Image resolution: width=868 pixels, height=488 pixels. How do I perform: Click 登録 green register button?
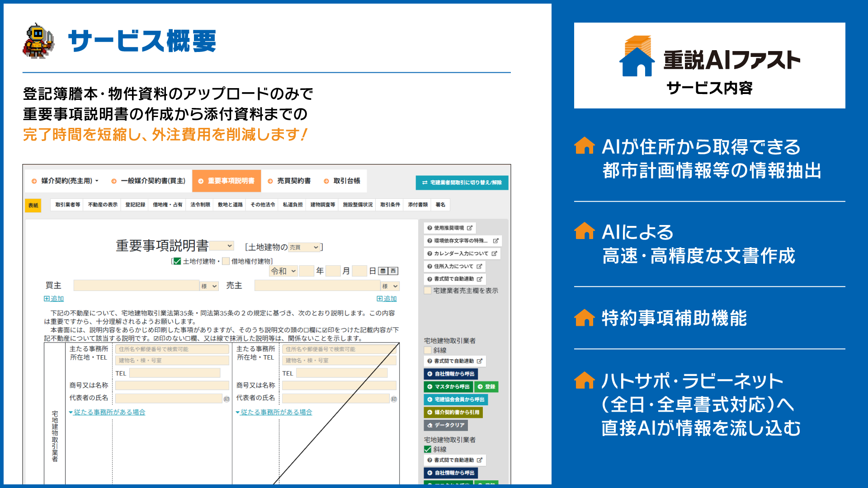coord(486,387)
